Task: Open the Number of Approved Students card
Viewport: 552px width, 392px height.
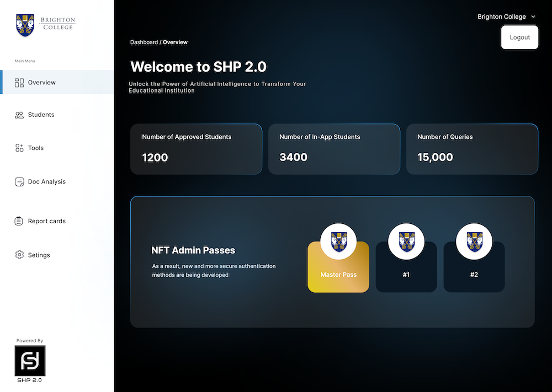Action: tap(196, 149)
